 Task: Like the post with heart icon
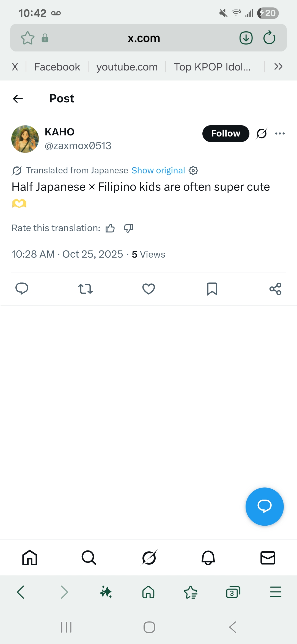coord(148,289)
